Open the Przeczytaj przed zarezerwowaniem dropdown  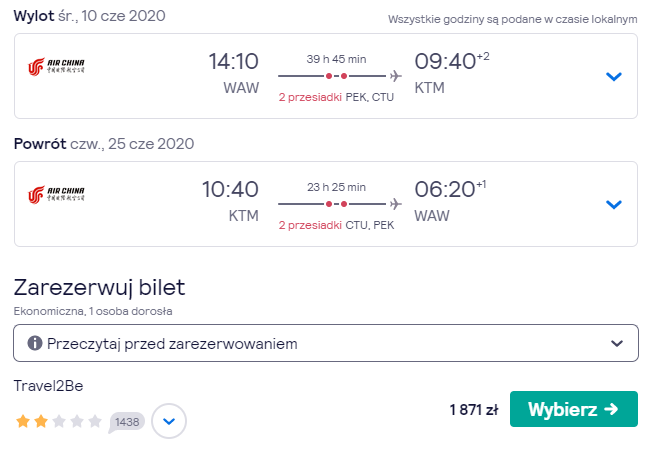(326, 343)
